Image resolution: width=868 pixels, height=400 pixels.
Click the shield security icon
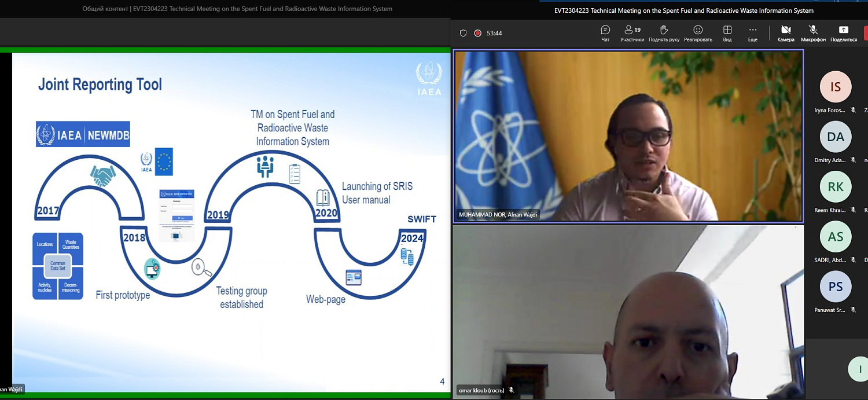coord(463,33)
